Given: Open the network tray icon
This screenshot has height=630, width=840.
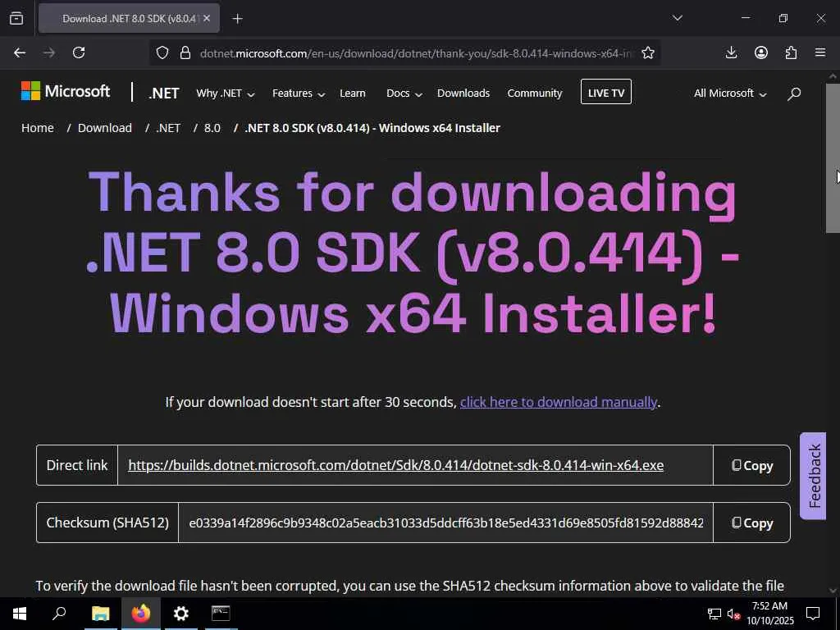Looking at the screenshot, I should point(714,614).
